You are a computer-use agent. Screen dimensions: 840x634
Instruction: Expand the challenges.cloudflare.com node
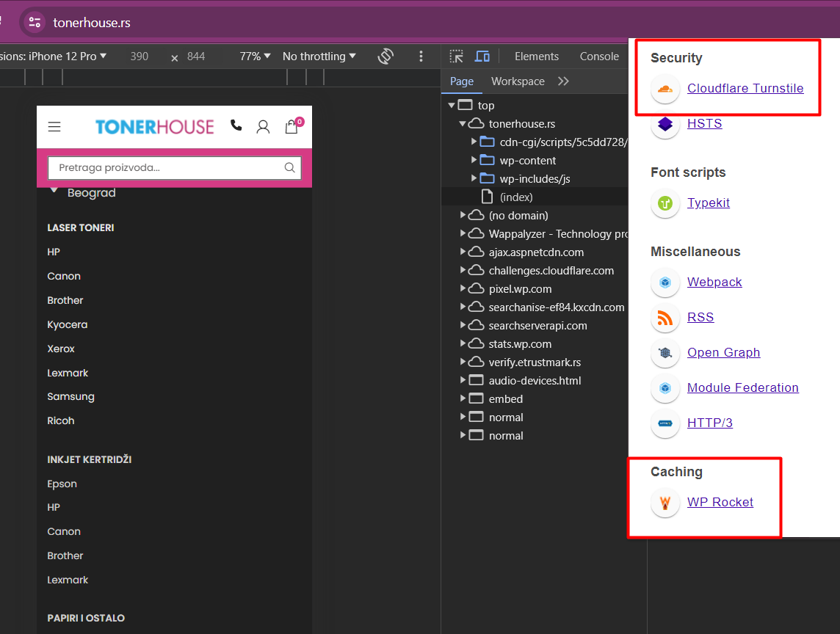tap(463, 271)
